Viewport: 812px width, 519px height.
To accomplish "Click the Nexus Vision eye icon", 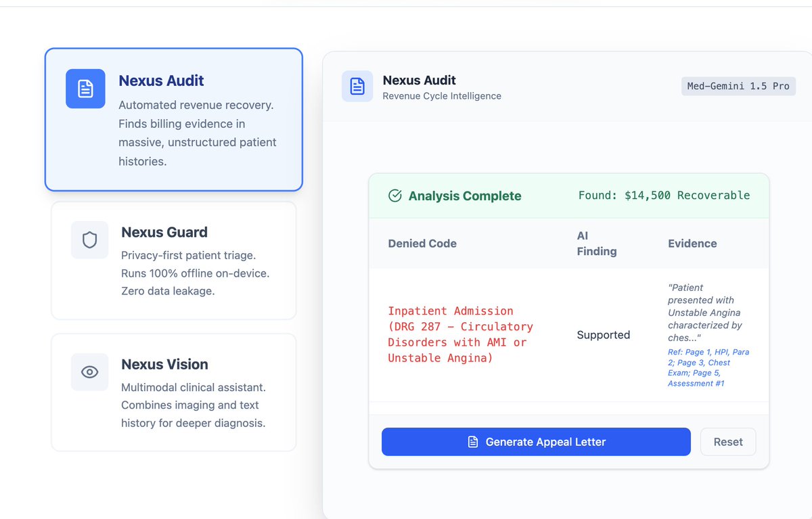I will click(89, 371).
